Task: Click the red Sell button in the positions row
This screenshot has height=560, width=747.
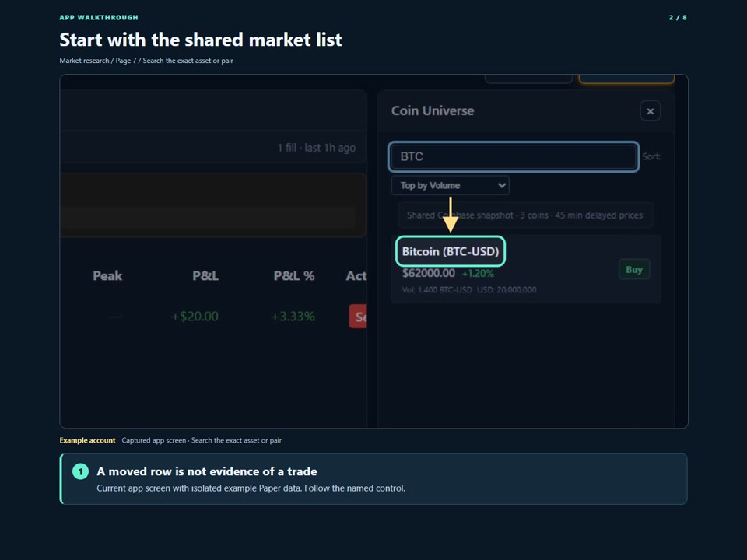Action: click(x=358, y=317)
